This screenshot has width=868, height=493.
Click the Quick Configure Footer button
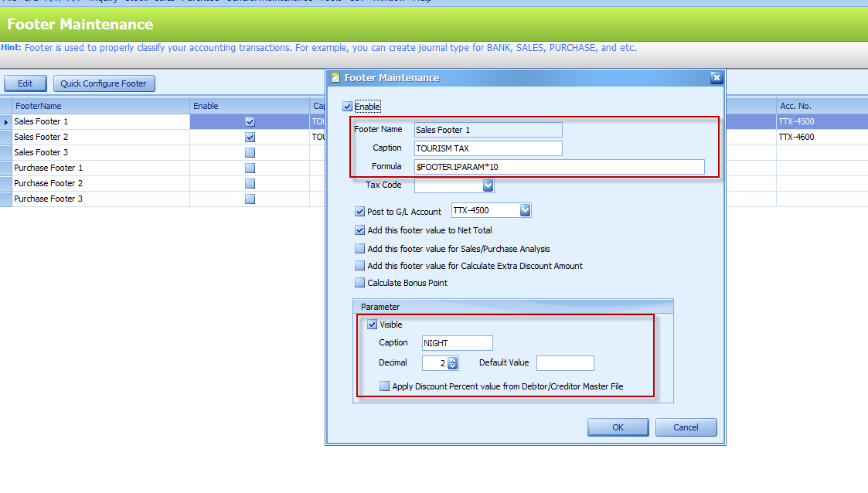(x=104, y=83)
